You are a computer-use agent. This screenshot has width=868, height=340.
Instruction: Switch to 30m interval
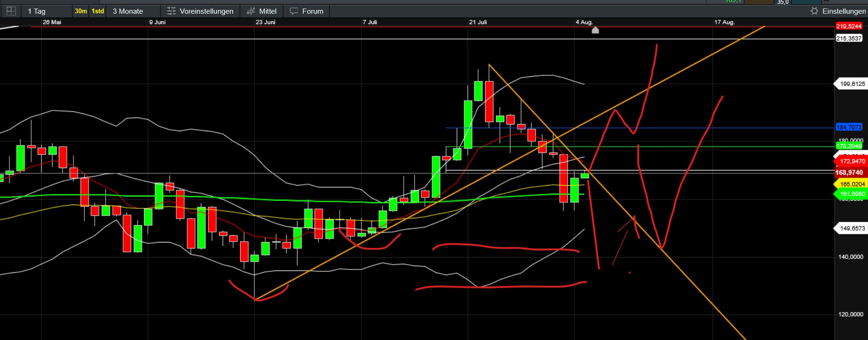pyautogui.click(x=81, y=11)
